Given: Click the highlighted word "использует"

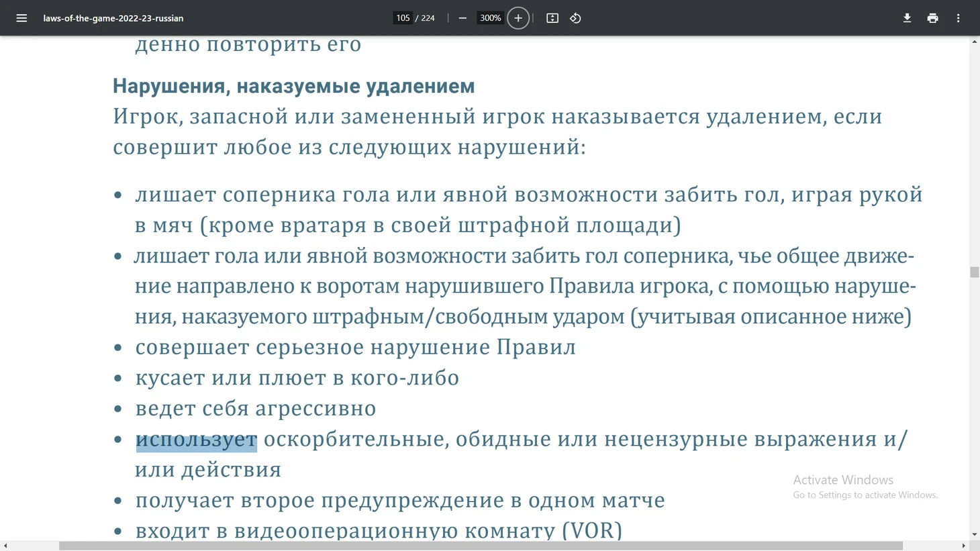Looking at the screenshot, I should [196, 440].
